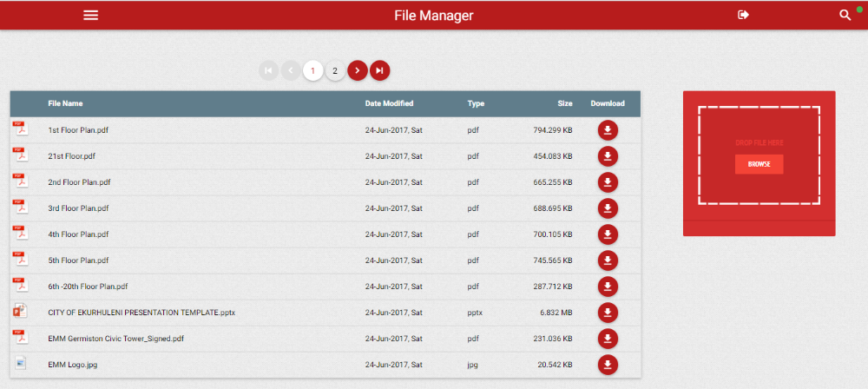Download 2nd Floor Plan.pdf
Image resolution: width=868 pixels, height=389 pixels.
(608, 182)
